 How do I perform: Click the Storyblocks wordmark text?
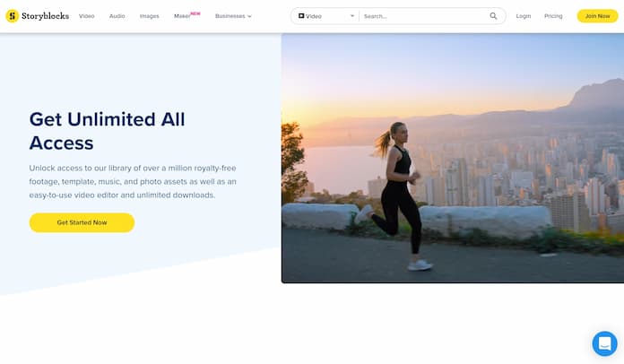coord(46,16)
